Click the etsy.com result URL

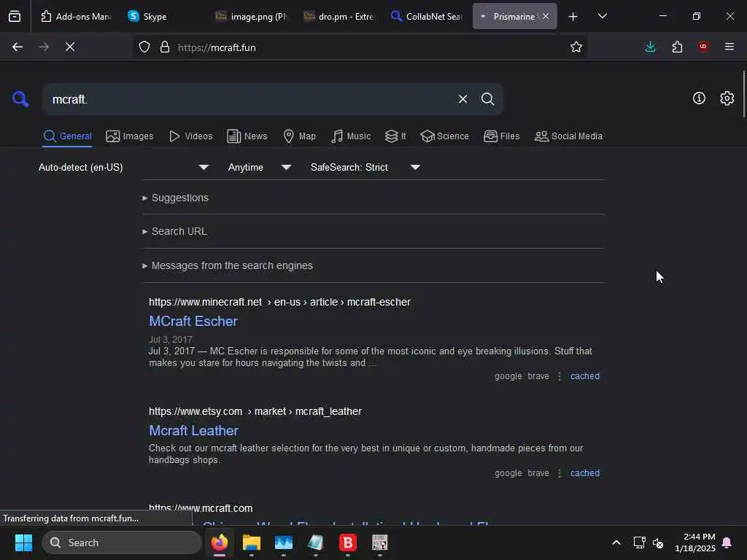click(255, 411)
